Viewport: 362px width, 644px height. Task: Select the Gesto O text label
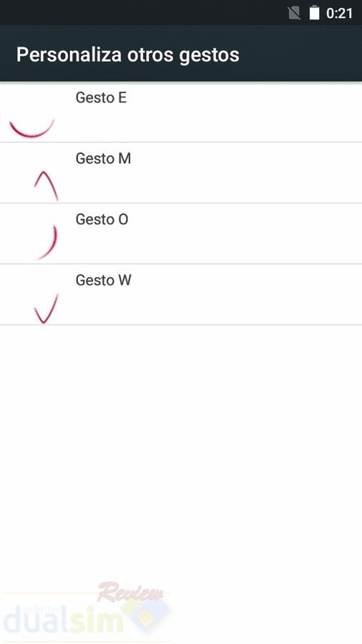coord(102,219)
